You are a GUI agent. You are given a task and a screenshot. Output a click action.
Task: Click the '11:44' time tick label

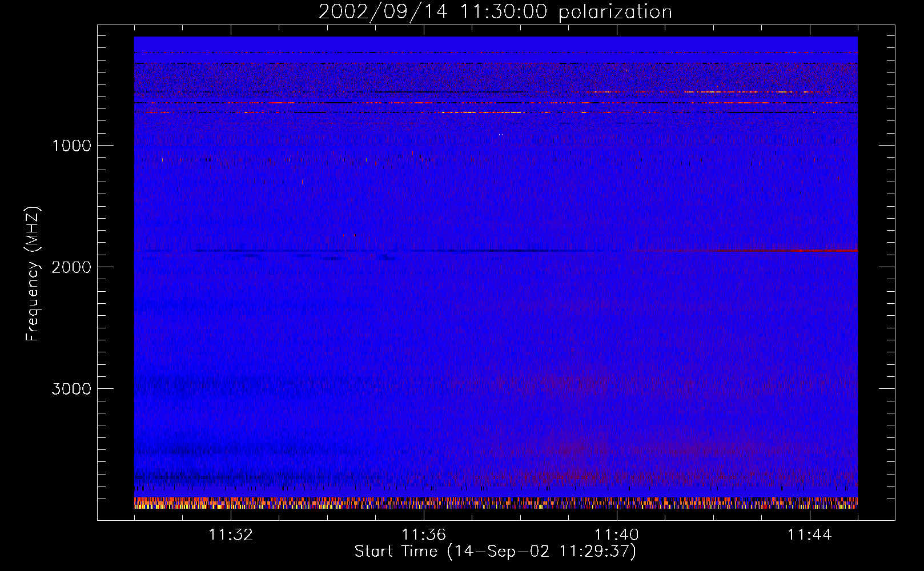click(x=810, y=534)
